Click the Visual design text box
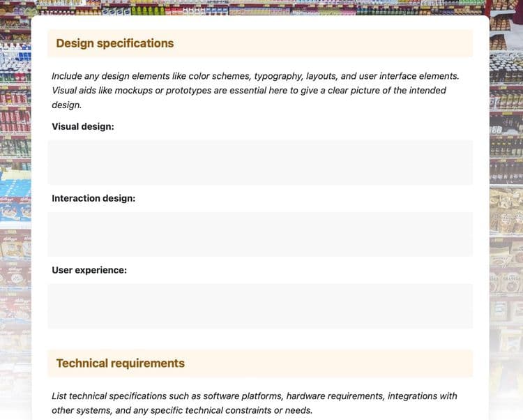 260,163
